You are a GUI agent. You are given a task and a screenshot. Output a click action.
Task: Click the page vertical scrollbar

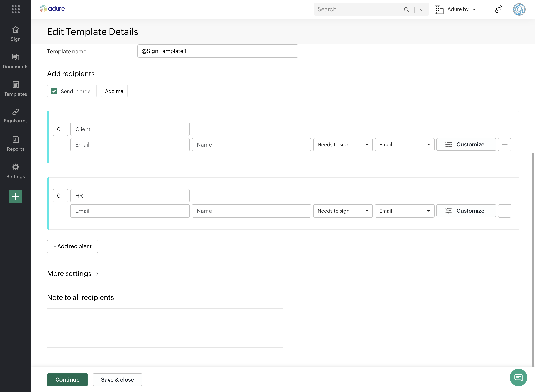click(x=533, y=260)
